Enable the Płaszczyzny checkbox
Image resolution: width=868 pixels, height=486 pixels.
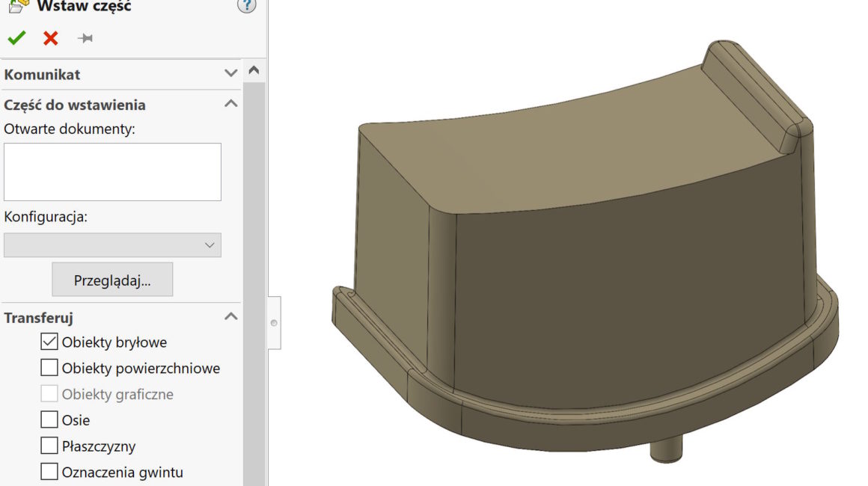point(49,446)
